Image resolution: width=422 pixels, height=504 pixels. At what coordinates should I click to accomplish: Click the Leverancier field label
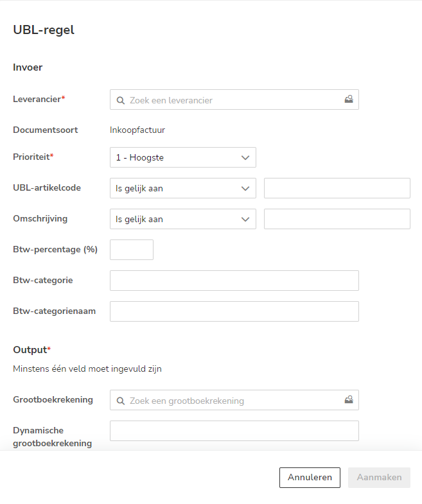pos(39,99)
